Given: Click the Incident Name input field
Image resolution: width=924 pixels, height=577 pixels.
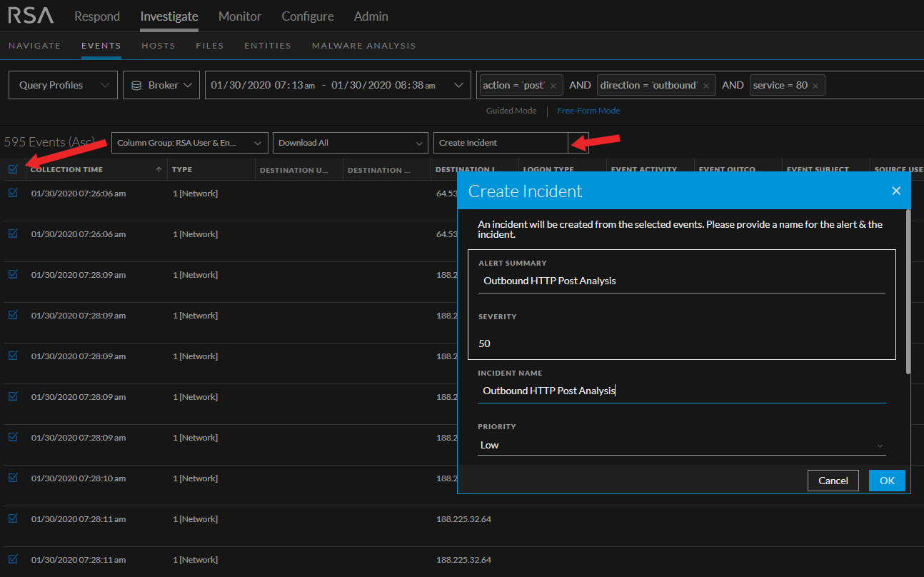Looking at the screenshot, I should tap(681, 391).
